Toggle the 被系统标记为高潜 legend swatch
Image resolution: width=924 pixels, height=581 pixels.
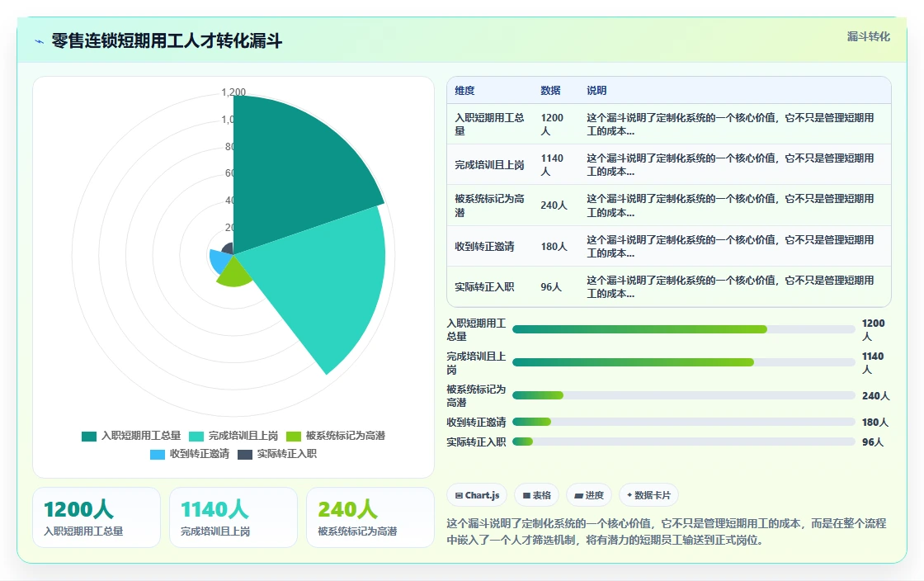294,436
